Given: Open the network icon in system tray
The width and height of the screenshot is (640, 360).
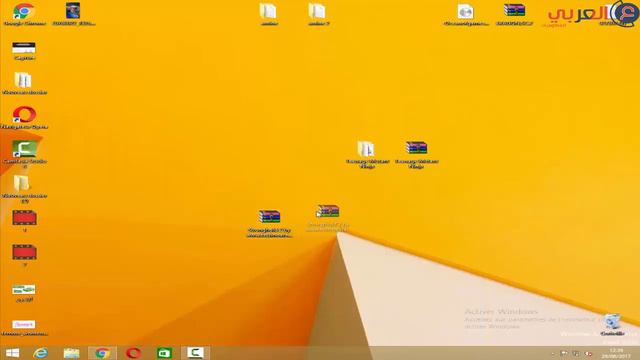Looking at the screenshot, I should point(576,353).
